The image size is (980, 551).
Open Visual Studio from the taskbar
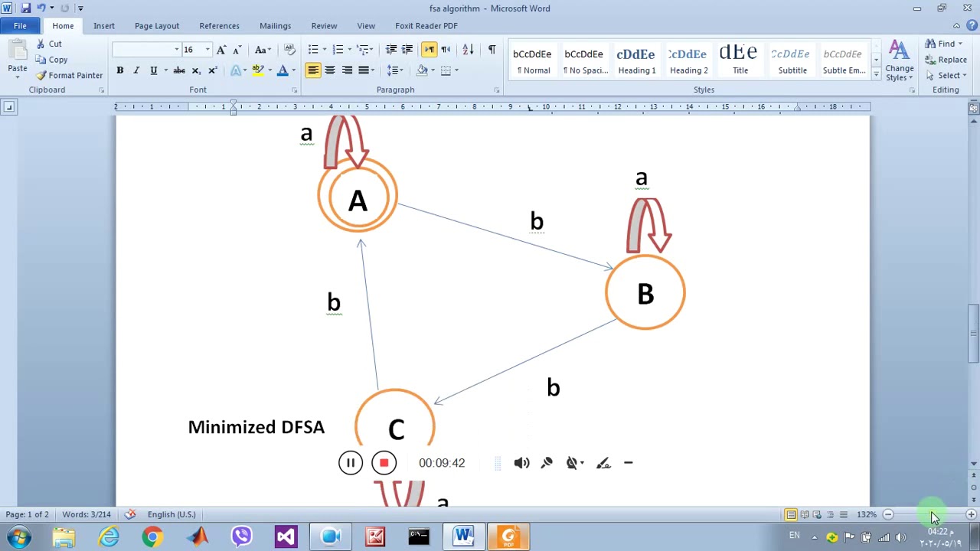coord(286,536)
